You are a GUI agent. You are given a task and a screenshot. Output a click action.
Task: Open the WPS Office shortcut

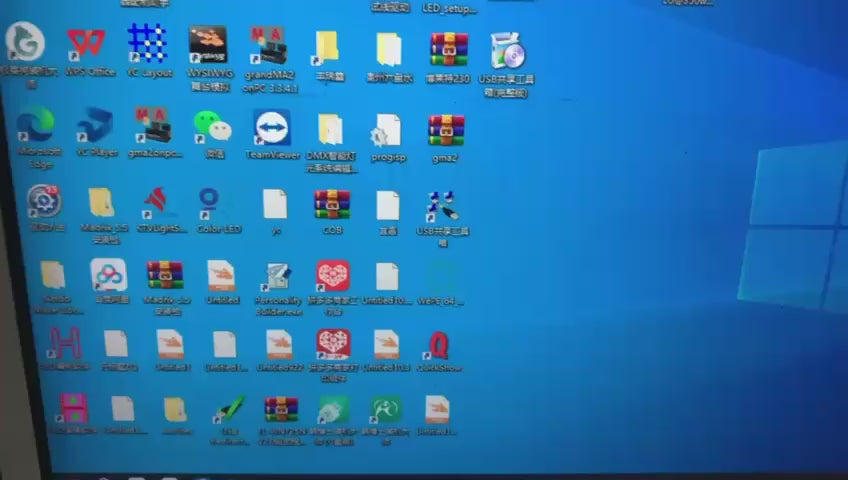click(86, 43)
